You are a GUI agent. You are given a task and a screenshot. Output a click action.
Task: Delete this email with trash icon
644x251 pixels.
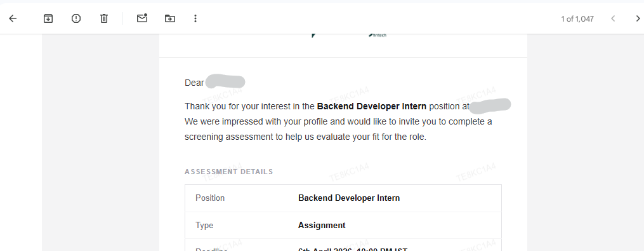pyautogui.click(x=104, y=18)
